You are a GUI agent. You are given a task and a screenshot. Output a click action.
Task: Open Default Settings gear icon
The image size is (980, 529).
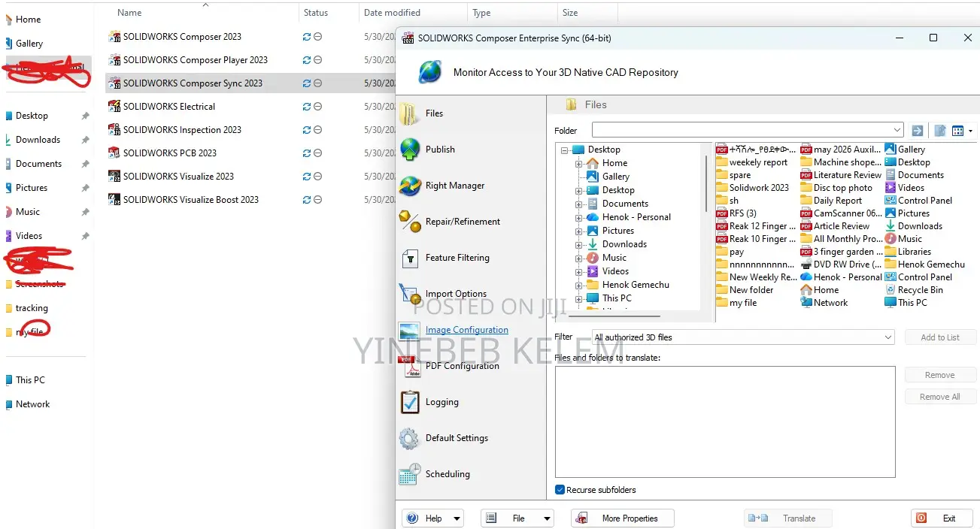tap(410, 438)
